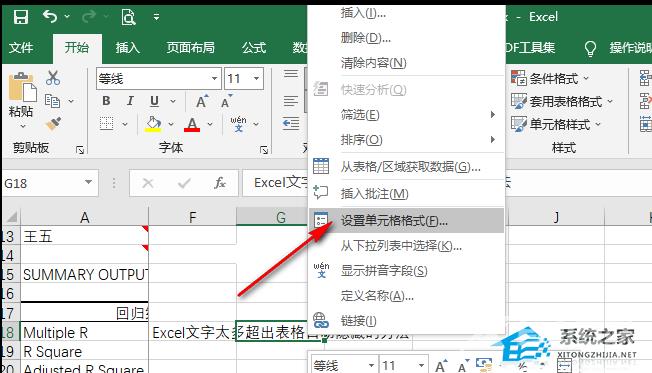Viewport: 652px width, 373px height.
Task: Click the Borders icon in font group
Action: click(x=106, y=124)
